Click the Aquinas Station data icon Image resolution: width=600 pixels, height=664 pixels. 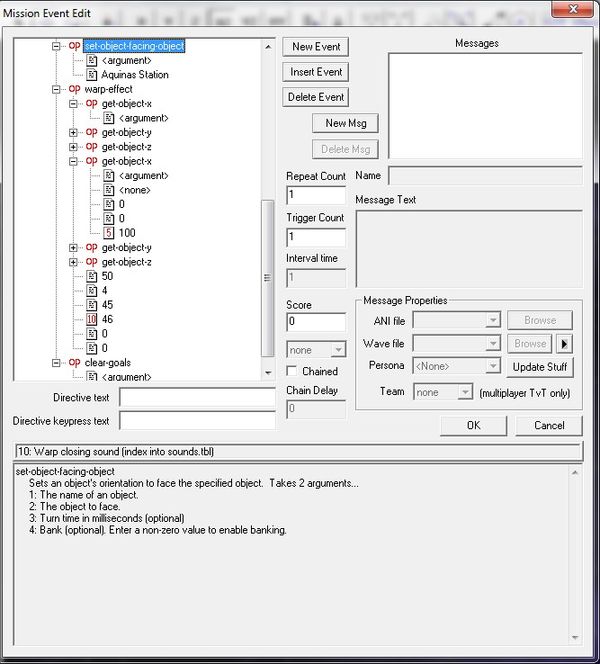pos(92,74)
